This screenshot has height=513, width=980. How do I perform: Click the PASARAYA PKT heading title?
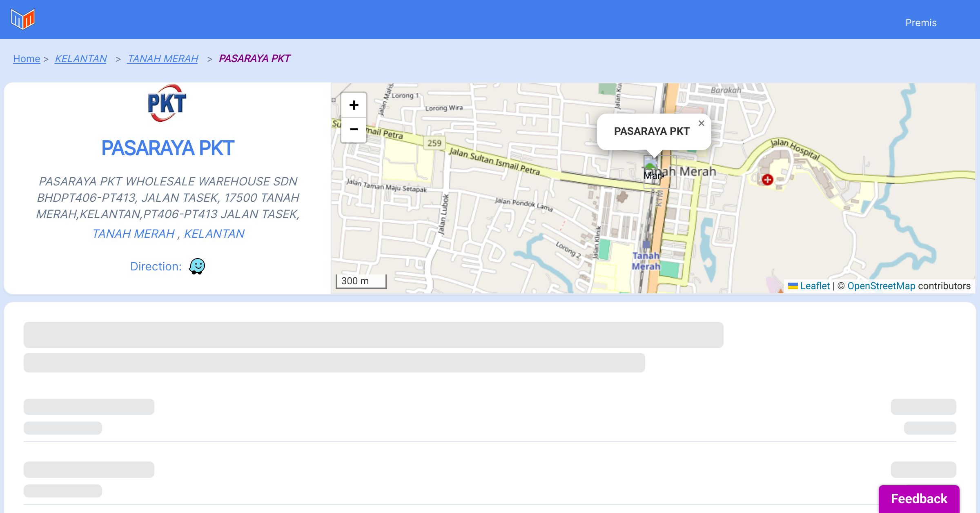(x=167, y=148)
